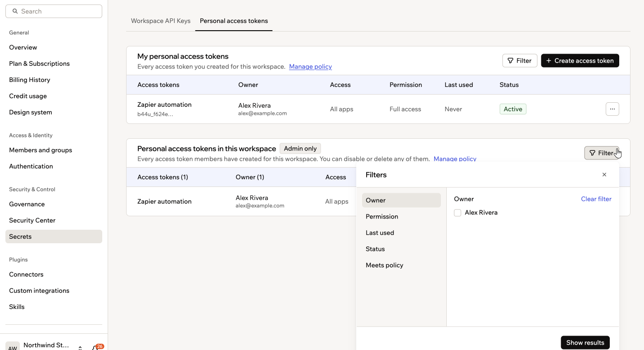Screen dimensions: 644x350
Task: Click the Admin only badge
Action: coord(300,149)
